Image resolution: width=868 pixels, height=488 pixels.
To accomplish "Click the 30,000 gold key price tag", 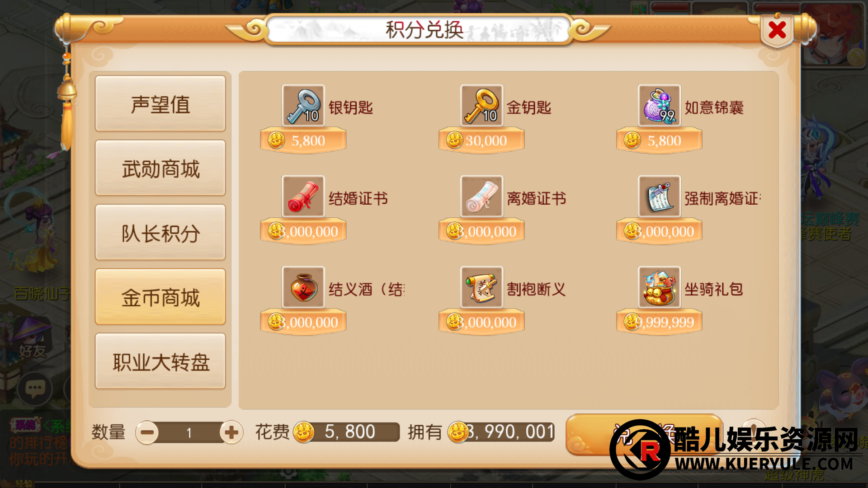I will tap(481, 141).
